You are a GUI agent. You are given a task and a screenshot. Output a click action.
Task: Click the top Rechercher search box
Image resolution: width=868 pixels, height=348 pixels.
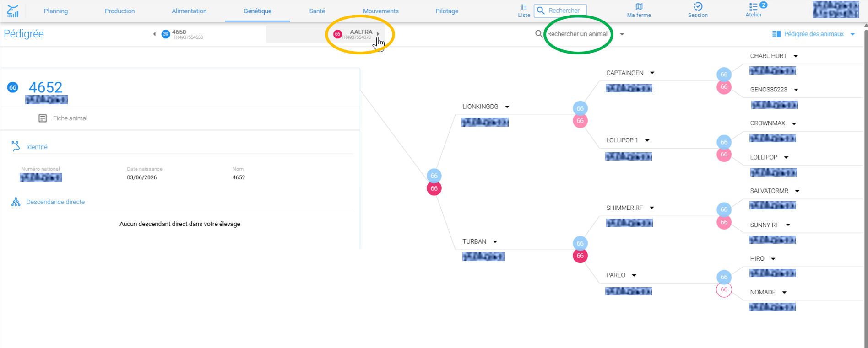[x=560, y=10]
